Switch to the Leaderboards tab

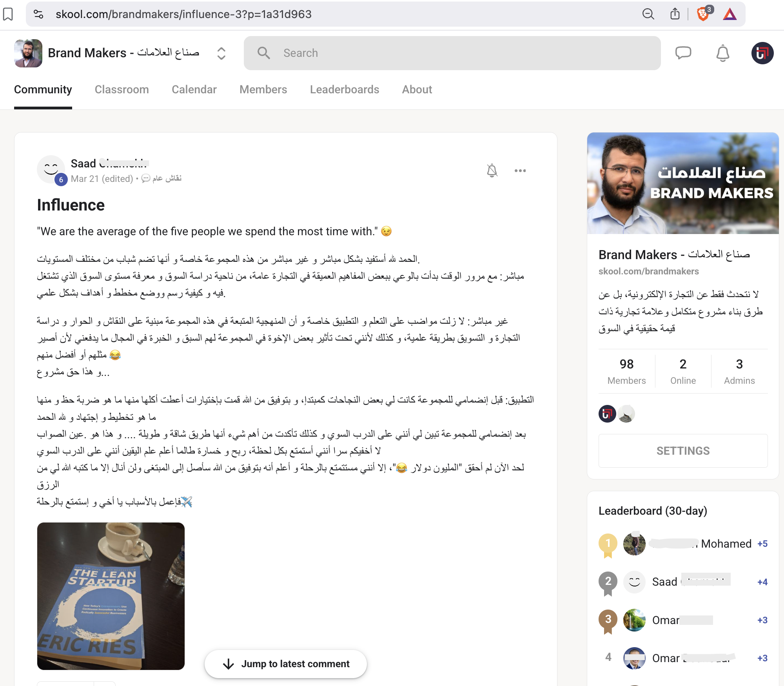click(x=345, y=90)
